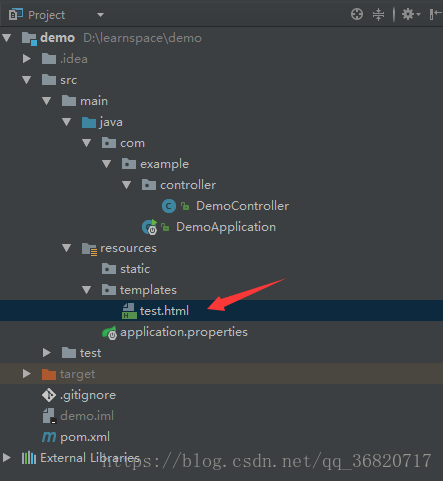Screen dimensions: 443x481
Task: Click the com package icon
Action: [109, 143]
